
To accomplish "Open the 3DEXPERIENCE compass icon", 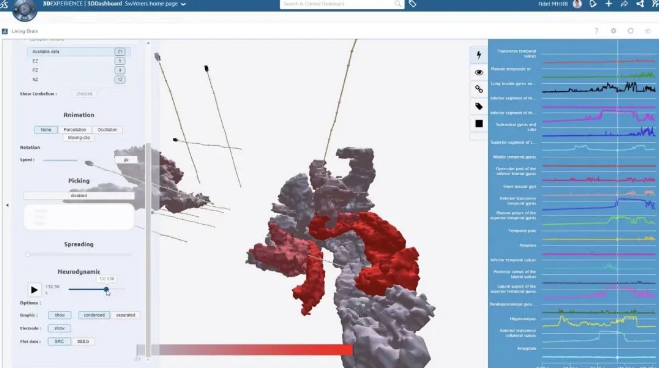I will tap(24, 8).
